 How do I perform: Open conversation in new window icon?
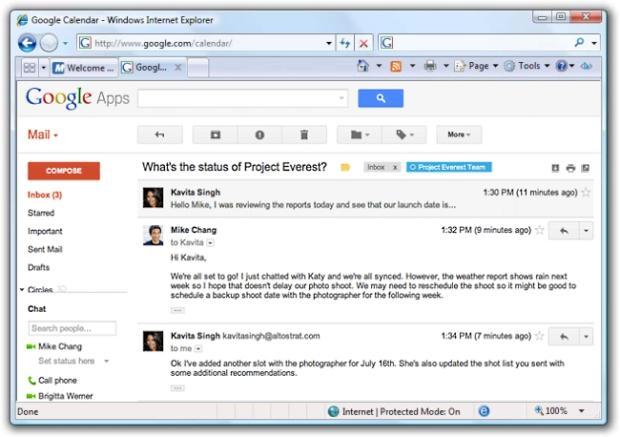click(x=585, y=168)
